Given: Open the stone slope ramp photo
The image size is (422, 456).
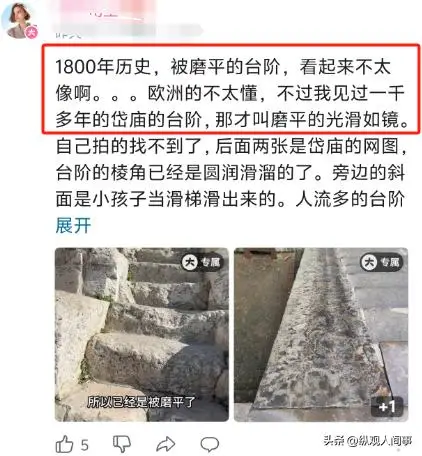Looking at the screenshot, I should point(321,334).
